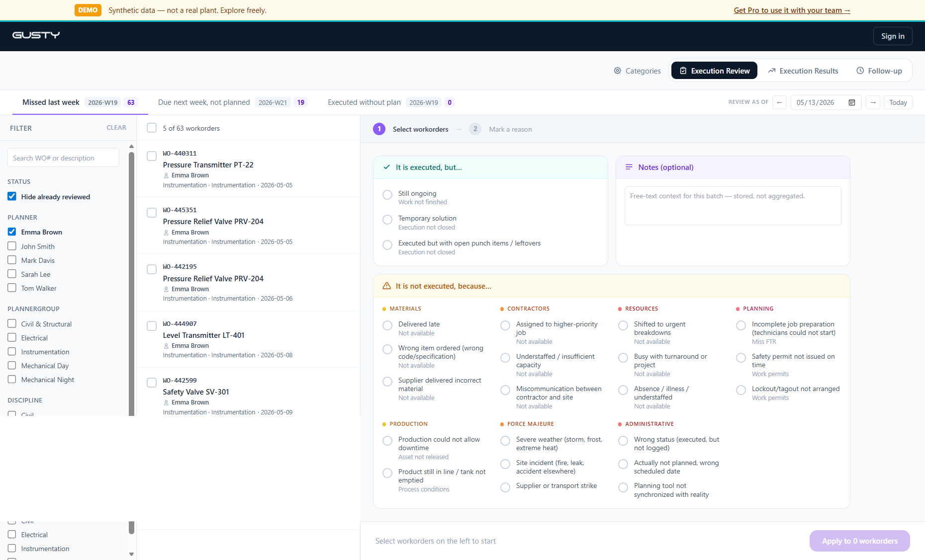
Task: Check Mechanical Night plannergroup
Action: click(x=12, y=379)
